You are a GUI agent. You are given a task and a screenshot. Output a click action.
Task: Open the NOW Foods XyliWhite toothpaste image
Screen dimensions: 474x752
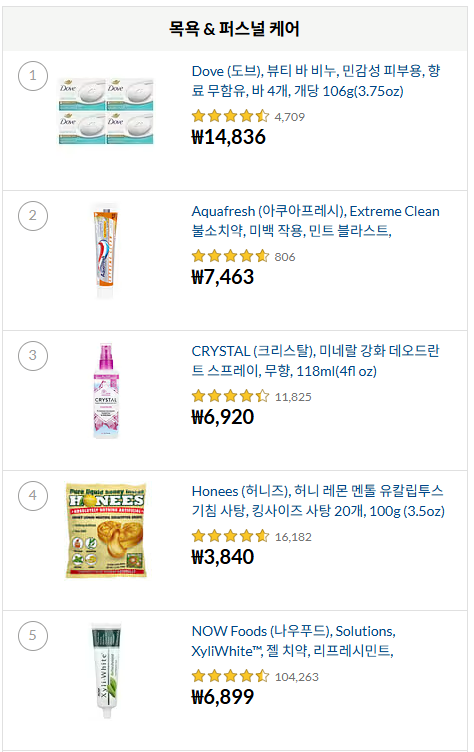tap(106, 670)
